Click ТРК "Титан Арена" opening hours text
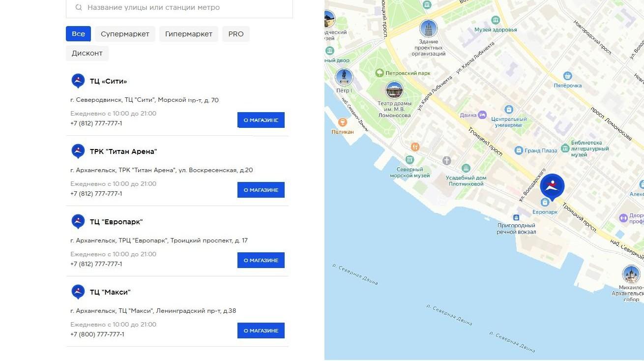Screen dimensions: 644x361 coord(113,184)
